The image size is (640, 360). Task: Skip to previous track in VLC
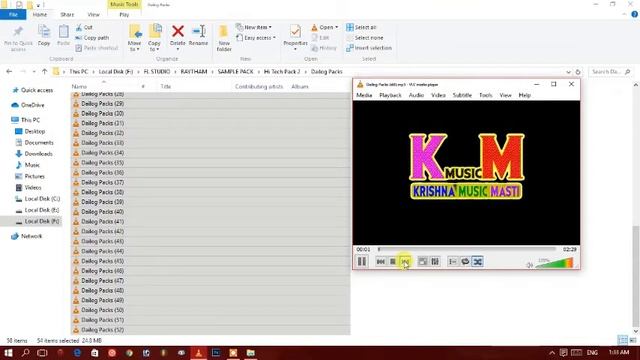tap(380, 262)
